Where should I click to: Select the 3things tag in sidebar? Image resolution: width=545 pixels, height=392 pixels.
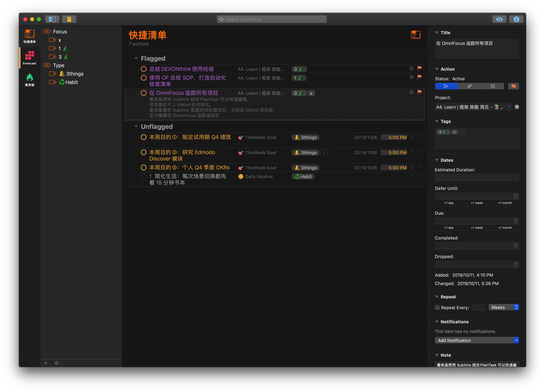(x=74, y=74)
